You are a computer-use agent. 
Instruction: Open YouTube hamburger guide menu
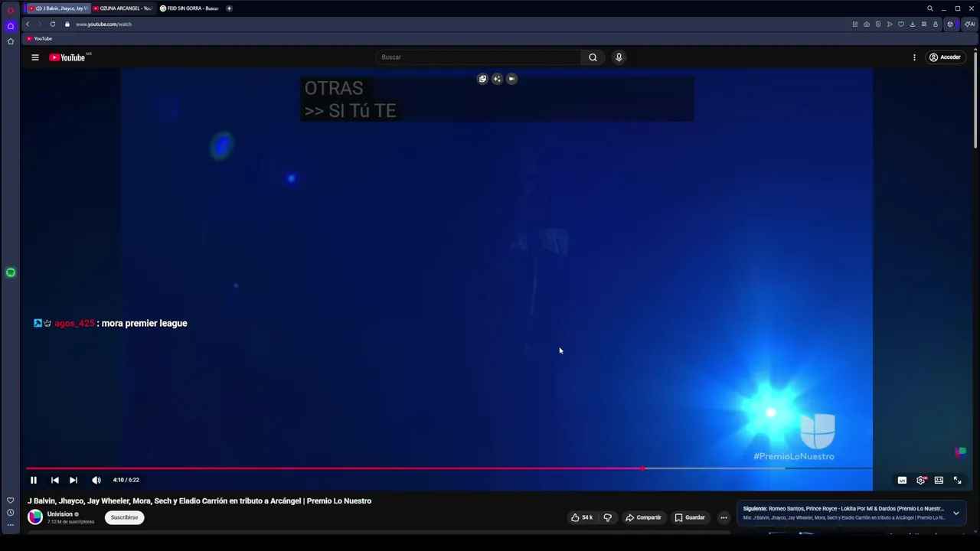pos(34,57)
